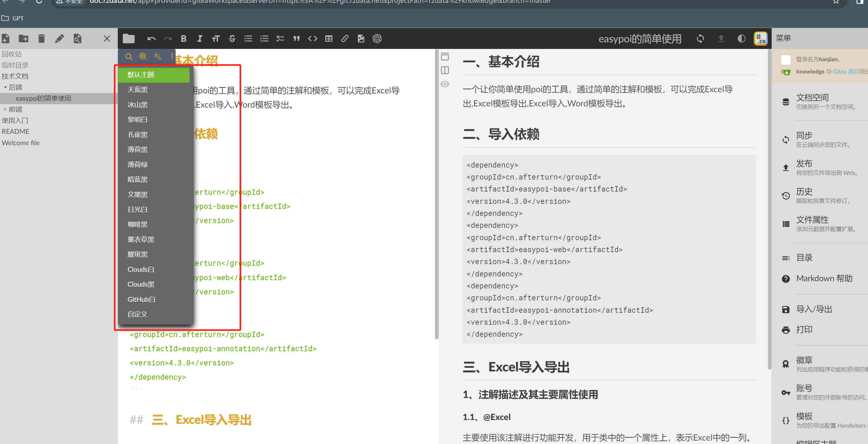This screenshot has height=444, width=868.
Task: Open Markdown 帮助
Action: tap(824, 278)
